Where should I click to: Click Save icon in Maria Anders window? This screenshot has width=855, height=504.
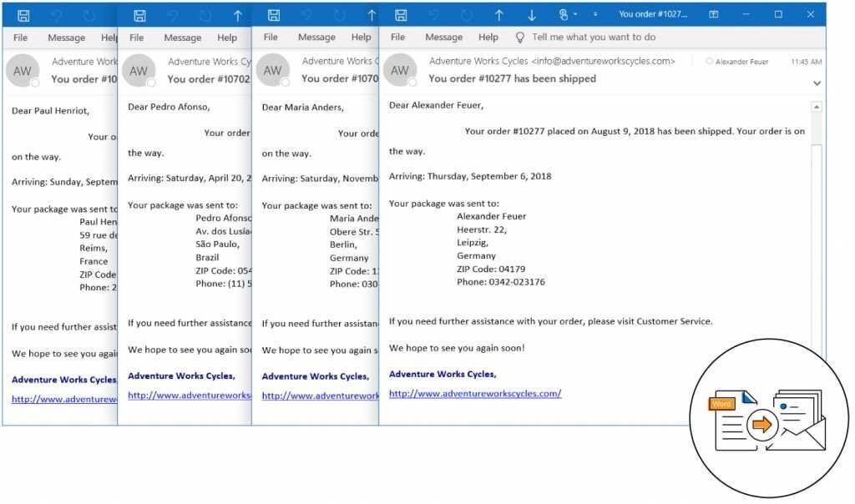point(274,15)
